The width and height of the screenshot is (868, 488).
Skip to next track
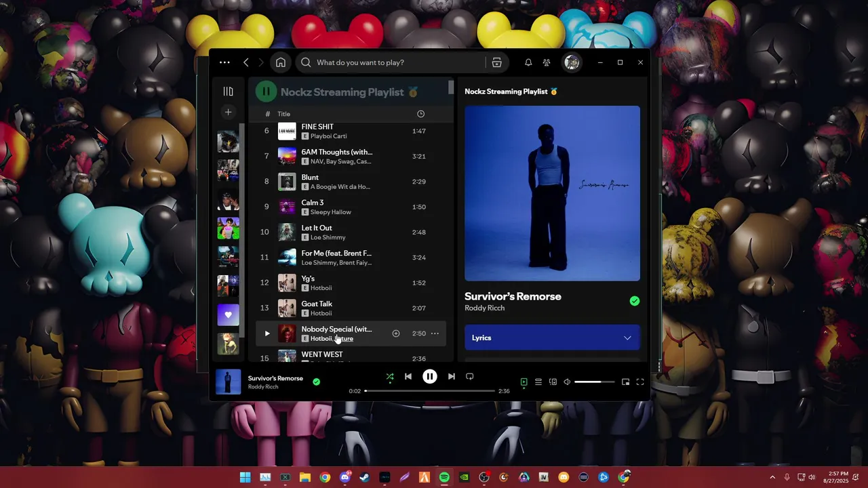click(452, 377)
